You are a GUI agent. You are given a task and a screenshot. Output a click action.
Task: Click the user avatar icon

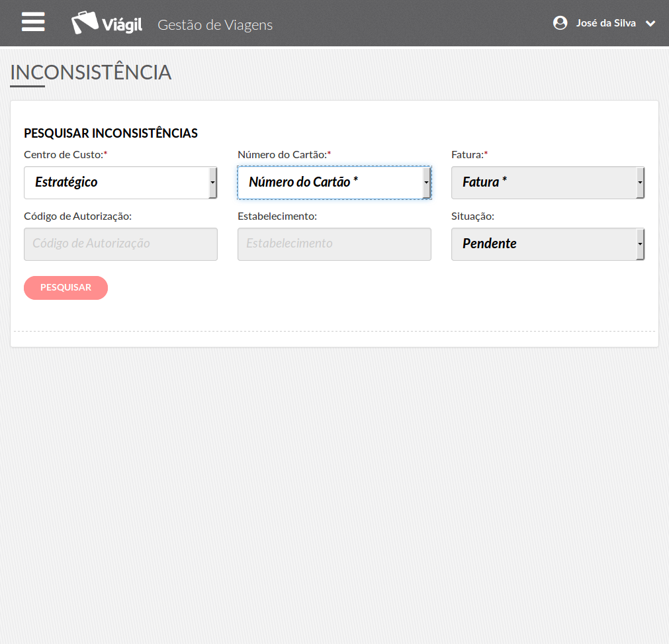click(560, 23)
